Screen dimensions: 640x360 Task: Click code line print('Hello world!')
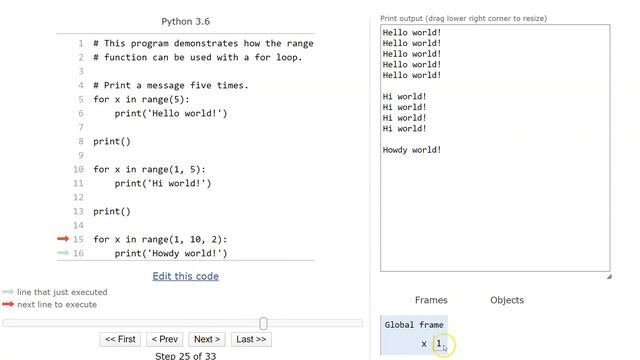pyautogui.click(x=171, y=113)
